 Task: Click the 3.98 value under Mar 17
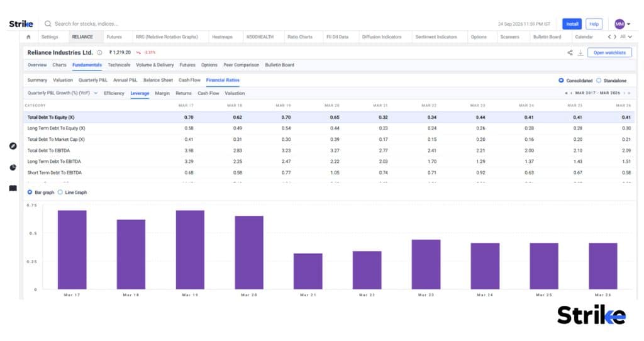click(x=189, y=150)
